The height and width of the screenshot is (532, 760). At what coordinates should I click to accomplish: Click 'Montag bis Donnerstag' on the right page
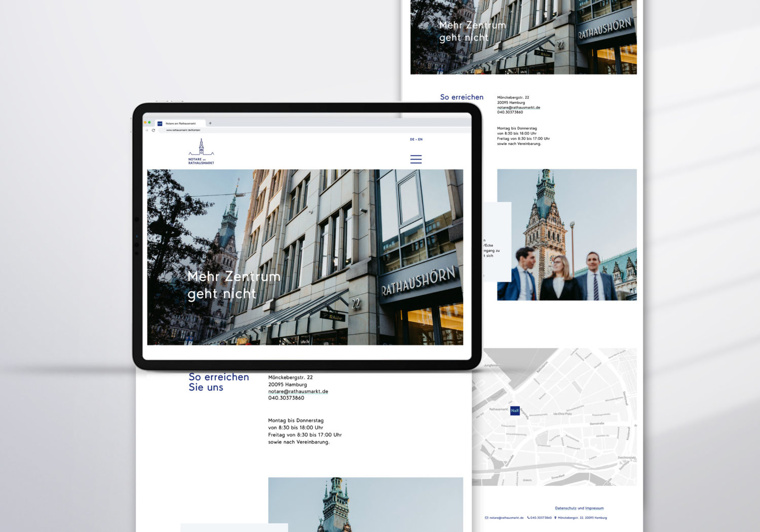pos(517,128)
